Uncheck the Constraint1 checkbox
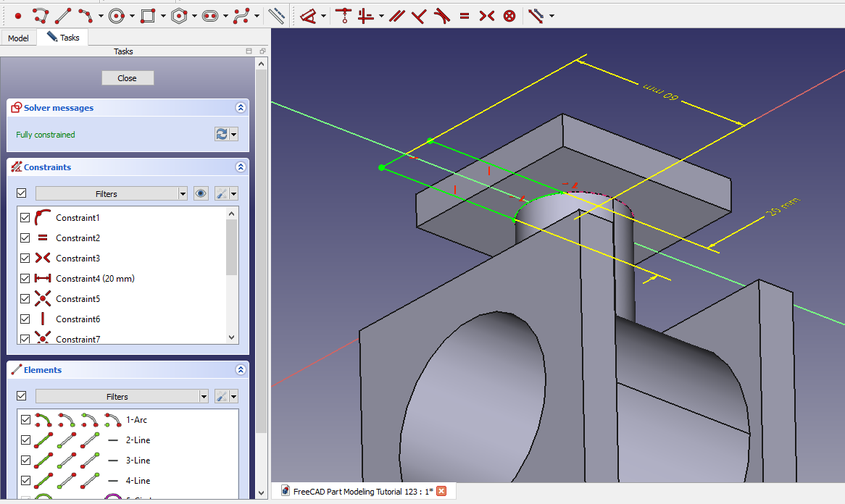The image size is (845, 504). point(25,217)
